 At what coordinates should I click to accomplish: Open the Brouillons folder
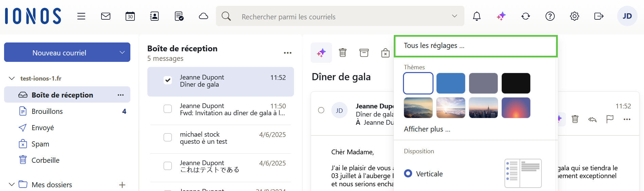coord(47,111)
